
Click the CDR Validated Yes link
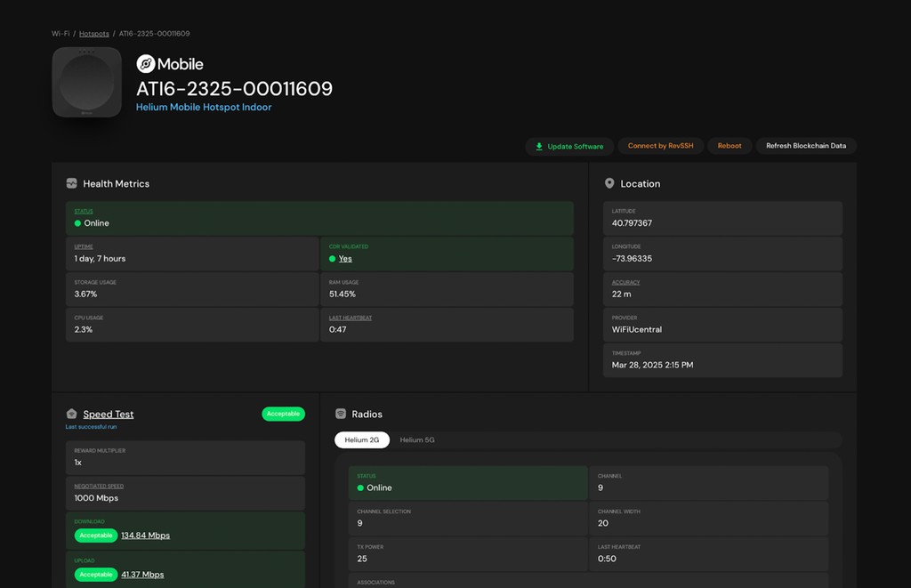pyautogui.click(x=345, y=259)
